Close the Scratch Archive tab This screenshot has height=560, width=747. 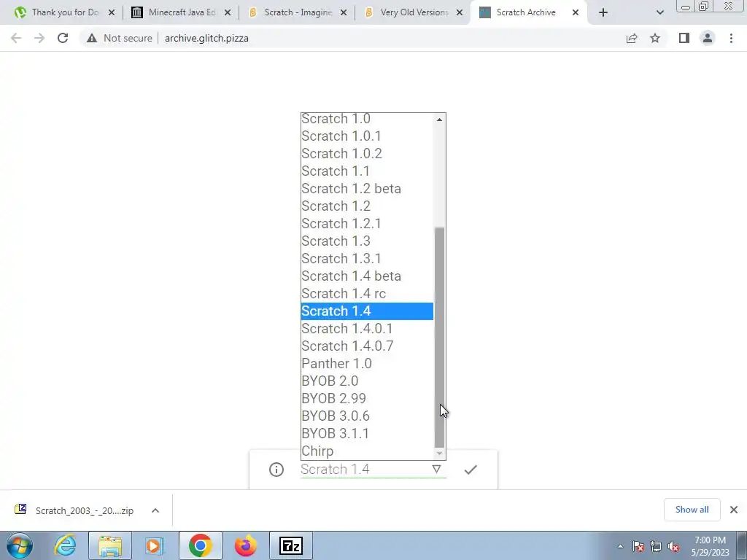point(576,13)
